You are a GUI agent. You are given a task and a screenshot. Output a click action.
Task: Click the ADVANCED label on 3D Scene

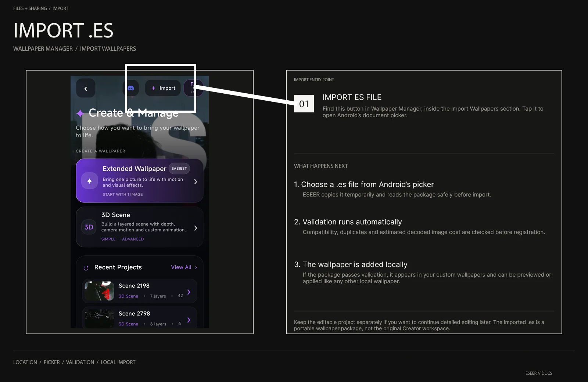pos(133,239)
